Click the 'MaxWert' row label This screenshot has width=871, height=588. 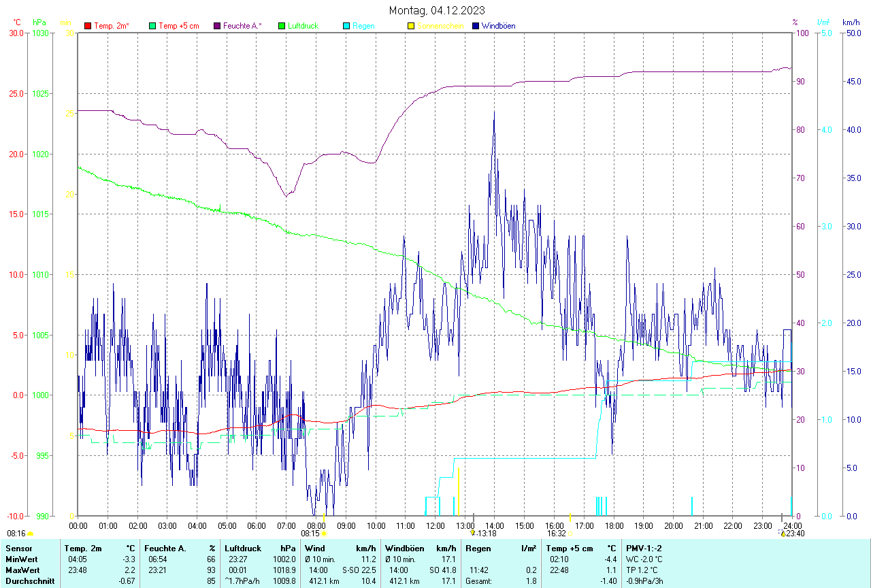pos(22,570)
